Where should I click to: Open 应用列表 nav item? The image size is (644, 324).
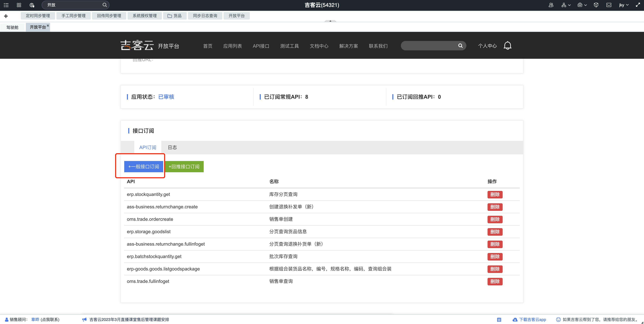click(x=233, y=46)
